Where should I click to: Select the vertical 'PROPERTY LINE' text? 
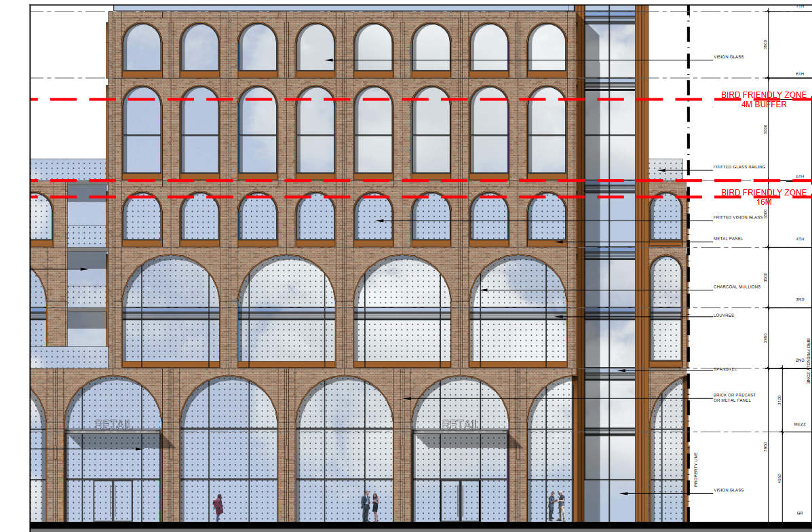[x=695, y=471]
